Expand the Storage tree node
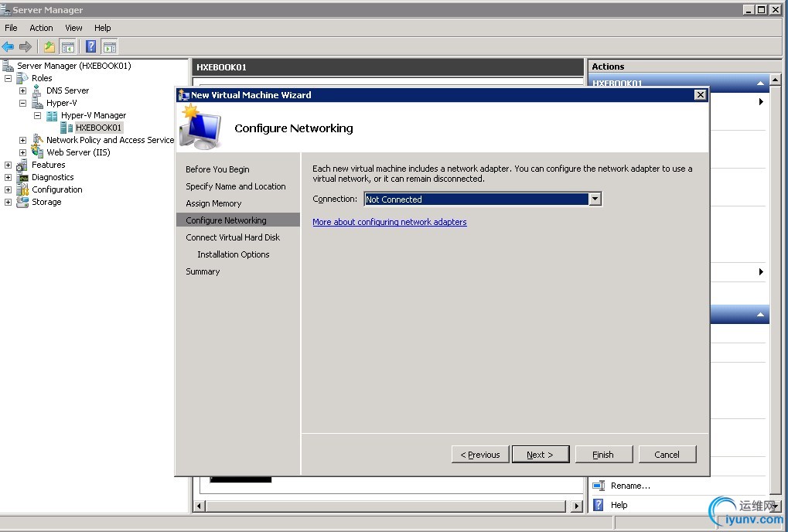The height and width of the screenshot is (532, 788). pyautogui.click(x=8, y=202)
